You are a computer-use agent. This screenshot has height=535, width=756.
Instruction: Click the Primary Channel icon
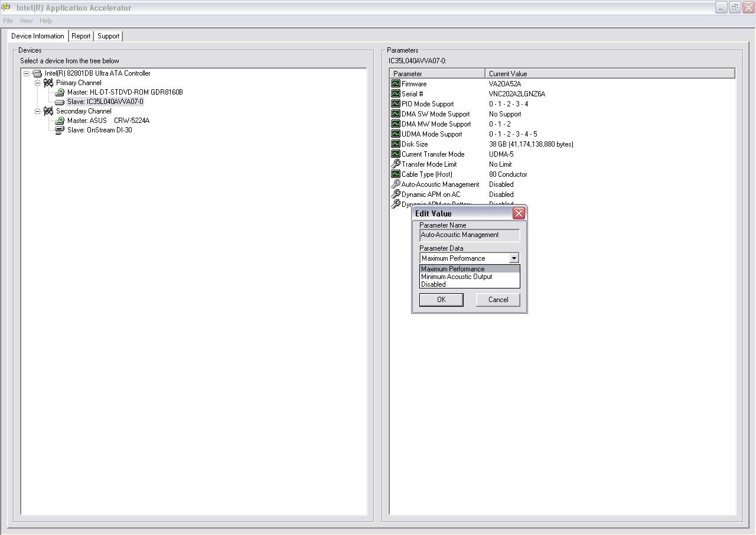(x=48, y=83)
